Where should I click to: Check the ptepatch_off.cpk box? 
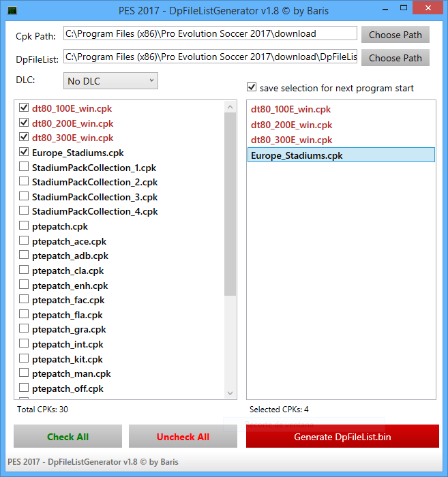(x=24, y=388)
